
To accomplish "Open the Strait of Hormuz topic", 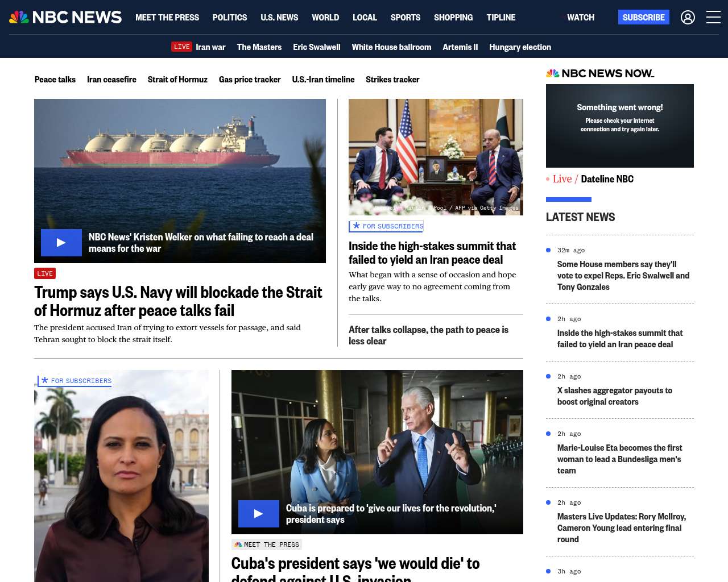I will tap(177, 80).
